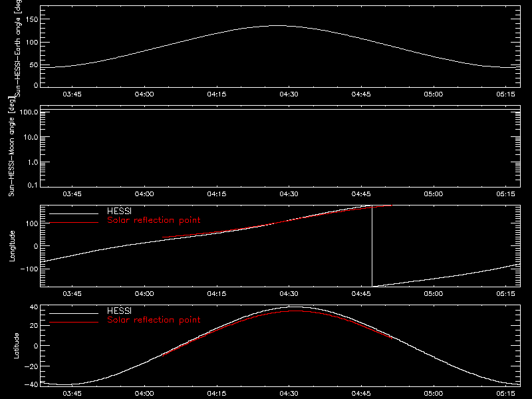Click 04:45 under the Latitude plot
Screen dimensions: 532x399
tap(361, 394)
